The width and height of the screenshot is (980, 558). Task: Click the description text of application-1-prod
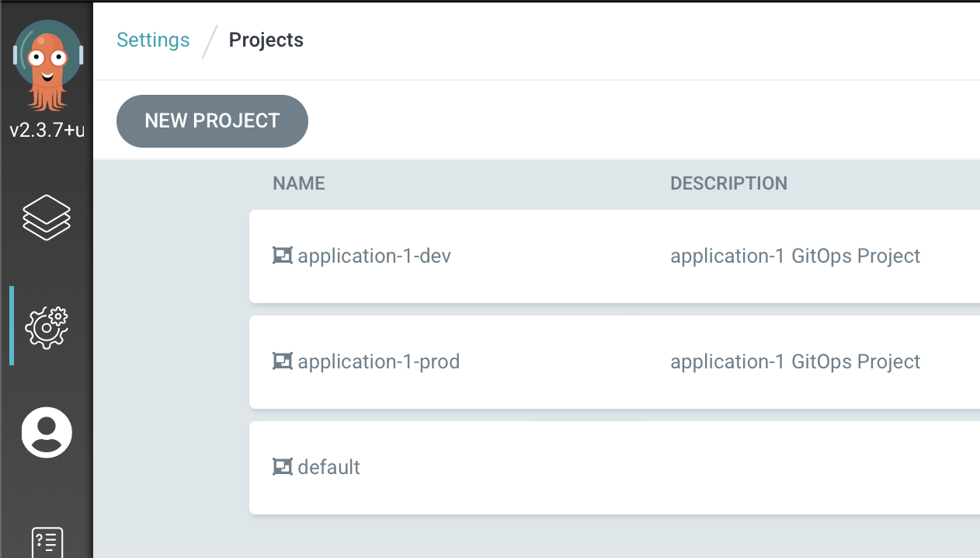tap(795, 361)
